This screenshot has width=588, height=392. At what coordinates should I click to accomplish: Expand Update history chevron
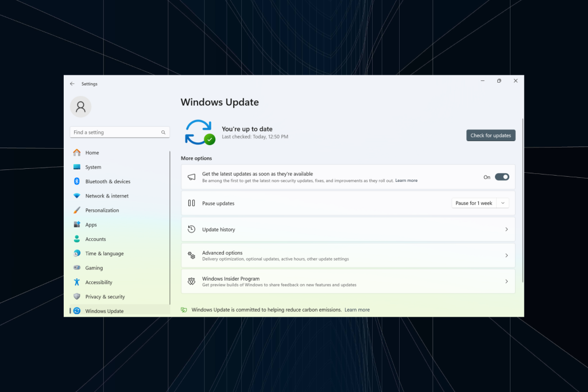point(506,230)
